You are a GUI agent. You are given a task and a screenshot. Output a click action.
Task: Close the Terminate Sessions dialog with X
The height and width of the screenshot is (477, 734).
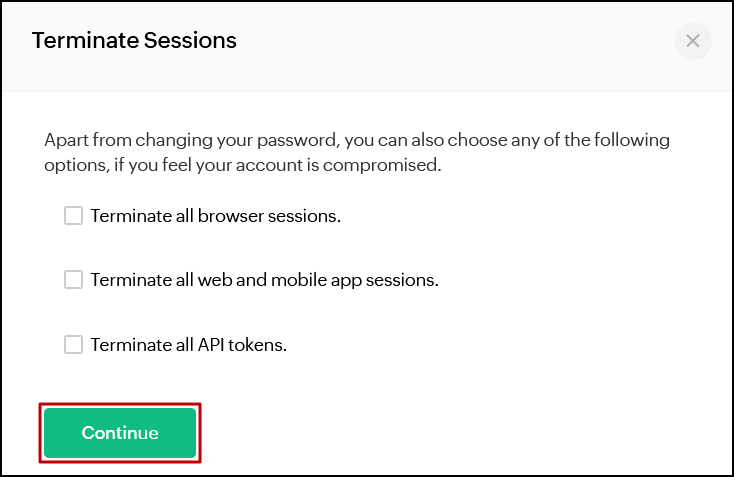tap(692, 41)
